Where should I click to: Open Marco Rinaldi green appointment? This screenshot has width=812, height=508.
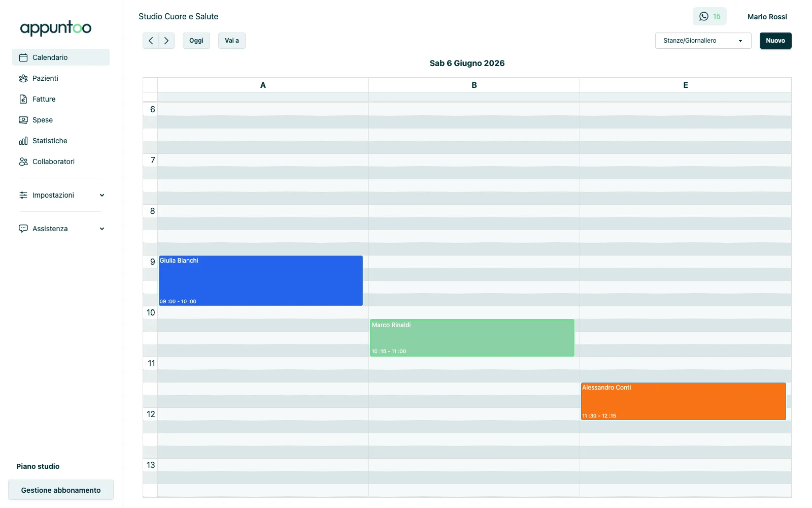[x=472, y=338]
